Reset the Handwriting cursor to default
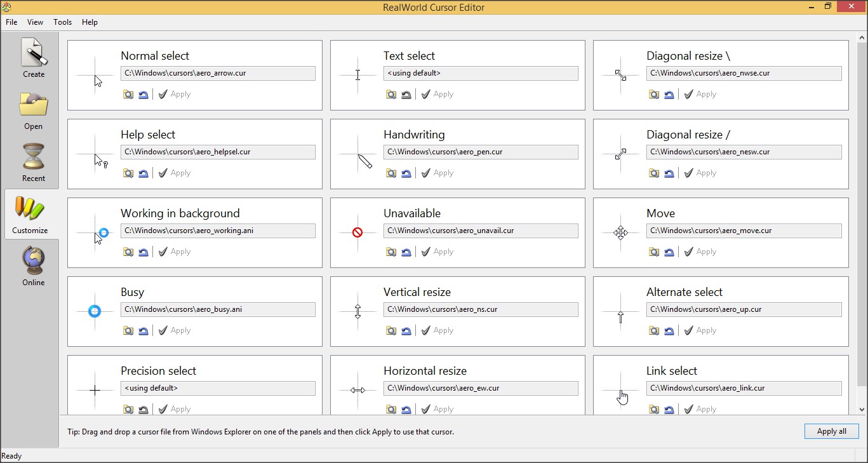 pyautogui.click(x=406, y=172)
